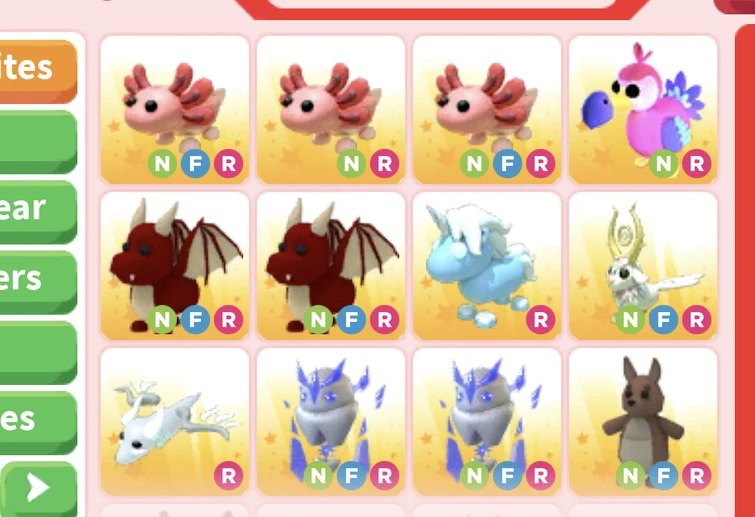
Task: Select the first axolotl pet with NFR tags
Action: pyautogui.click(x=175, y=110)
